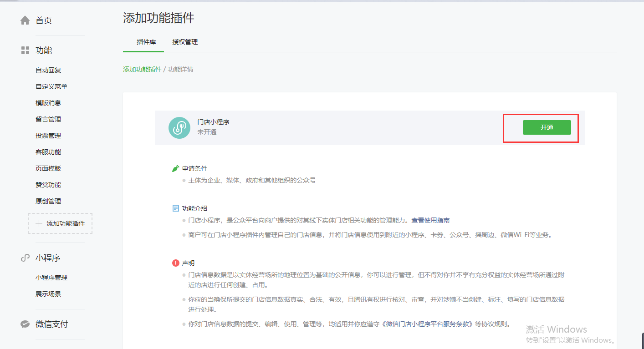Viewport: 644px width, 349px height.
Task: Select 微信支付 in the sidebar
Action: pyautogui.click(x=52, y=324)
